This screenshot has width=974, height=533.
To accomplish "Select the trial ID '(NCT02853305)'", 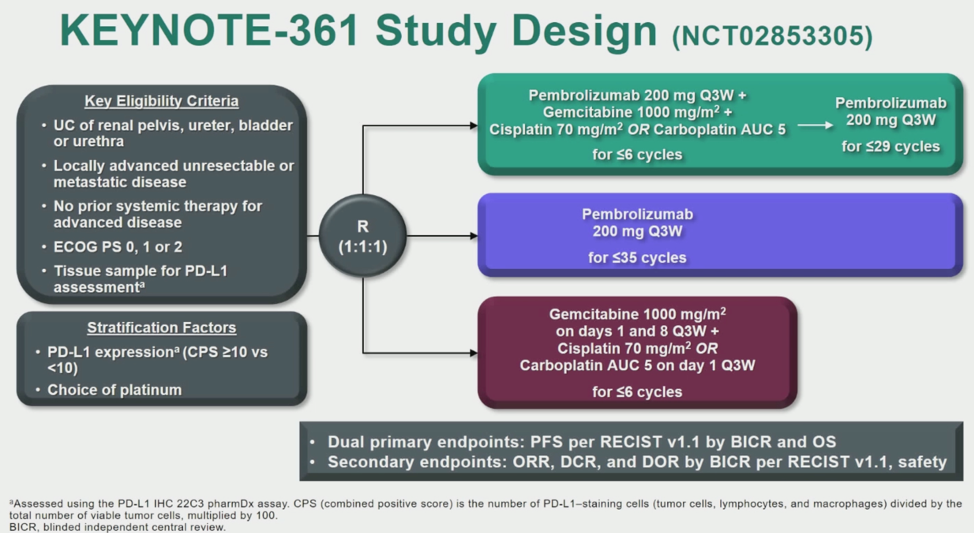I will pos(772,36).
